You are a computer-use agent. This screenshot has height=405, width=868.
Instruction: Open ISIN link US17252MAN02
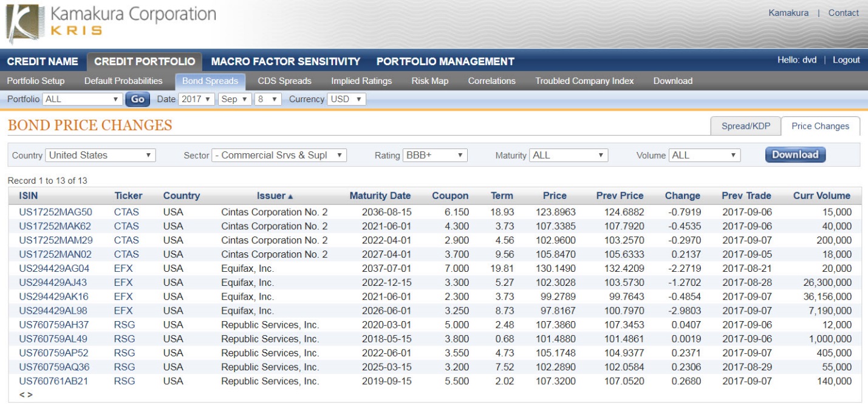click(x=55, y=254)
